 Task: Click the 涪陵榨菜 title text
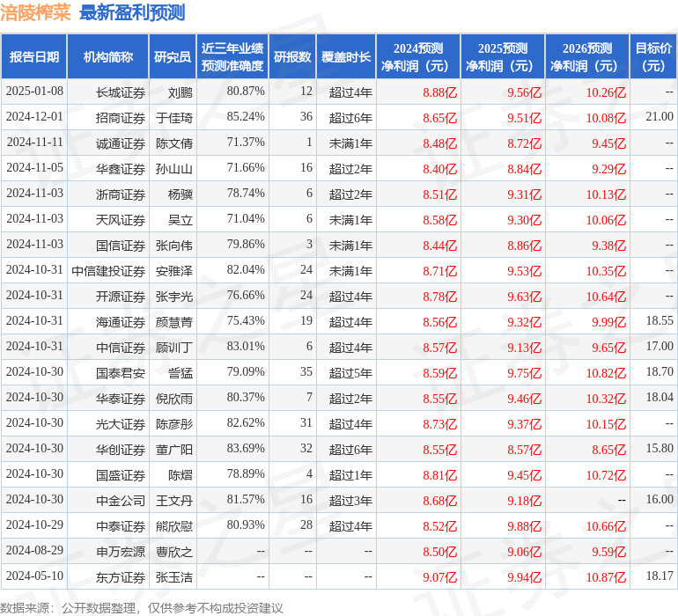(x=35, y=12)
